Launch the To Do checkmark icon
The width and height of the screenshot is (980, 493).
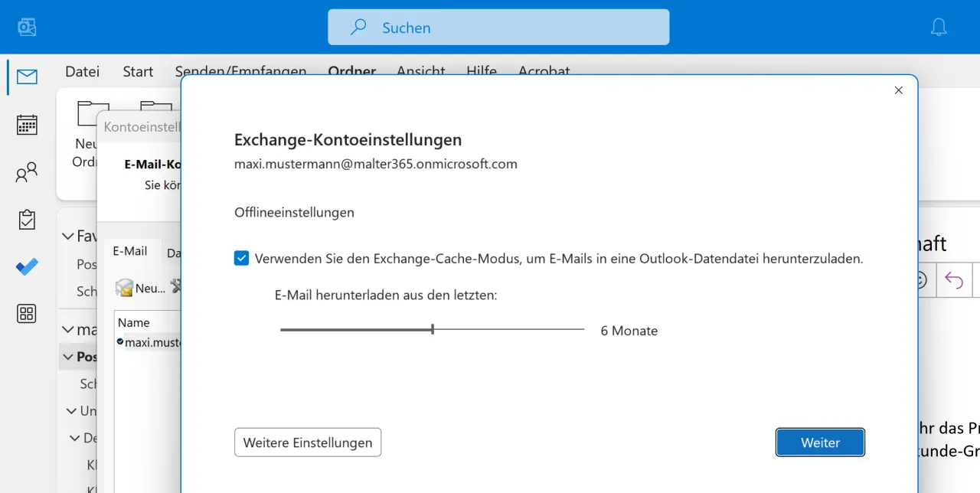27,266
